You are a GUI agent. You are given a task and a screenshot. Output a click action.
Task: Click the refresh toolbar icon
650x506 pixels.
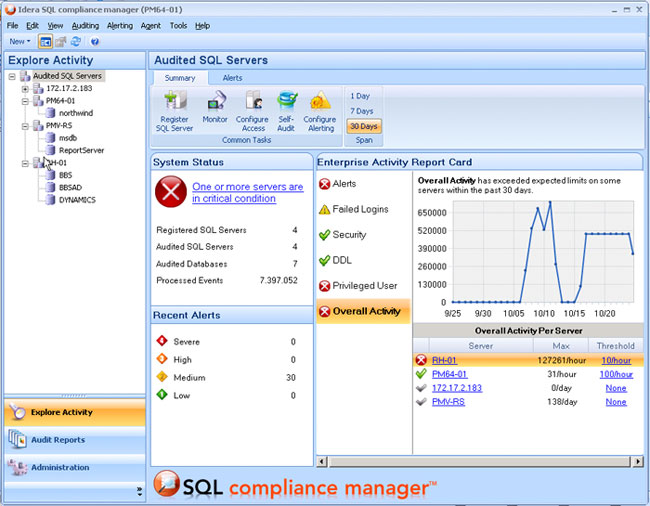tap(76, 41)
